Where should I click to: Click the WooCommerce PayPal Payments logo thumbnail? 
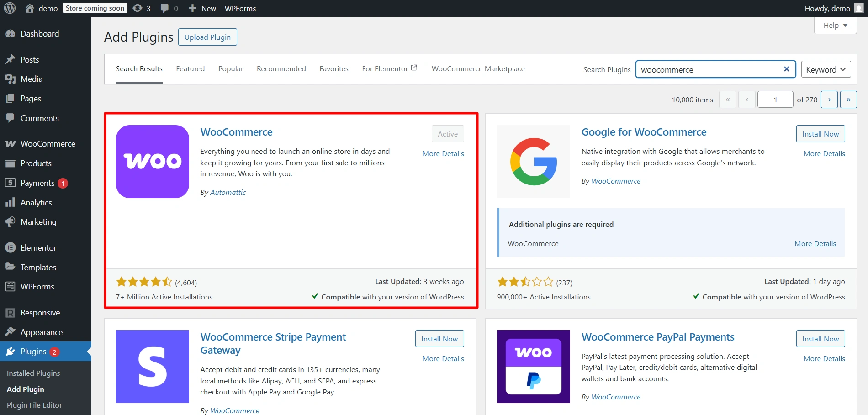(x=534, y=367)
